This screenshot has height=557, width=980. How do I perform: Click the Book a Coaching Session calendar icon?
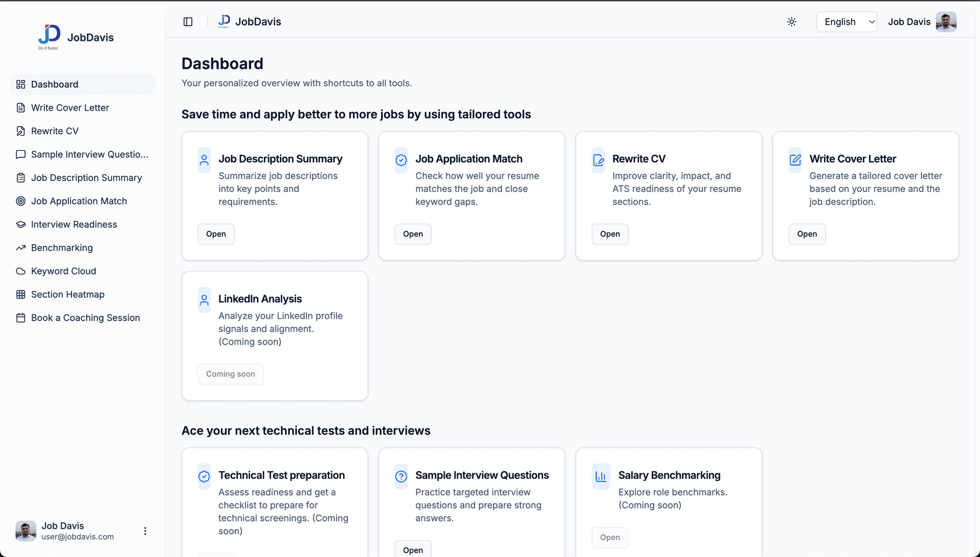tap(20, 318)
